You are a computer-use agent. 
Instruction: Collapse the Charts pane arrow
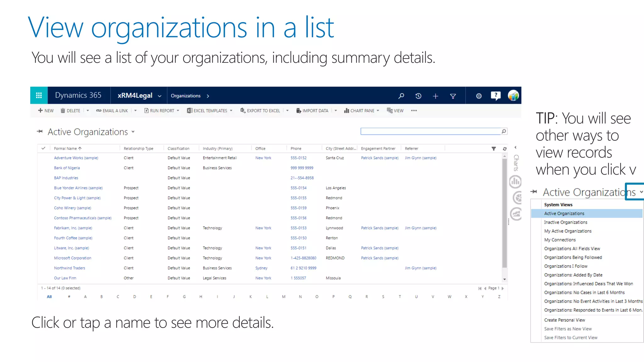(515, 147)
